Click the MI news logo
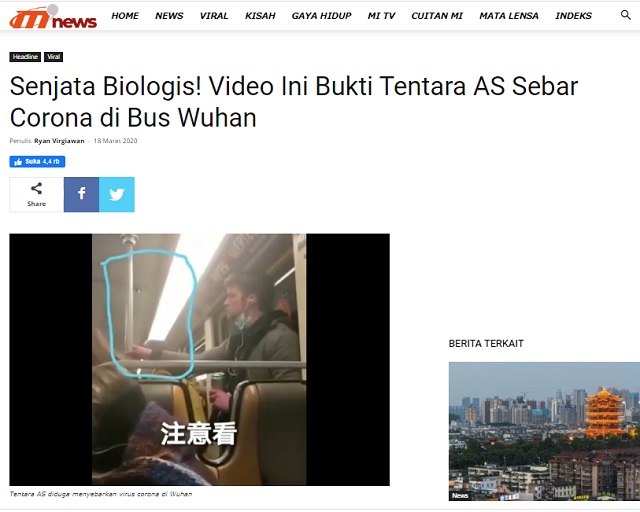This screenshot has height=512, width=640. (53, 16)
